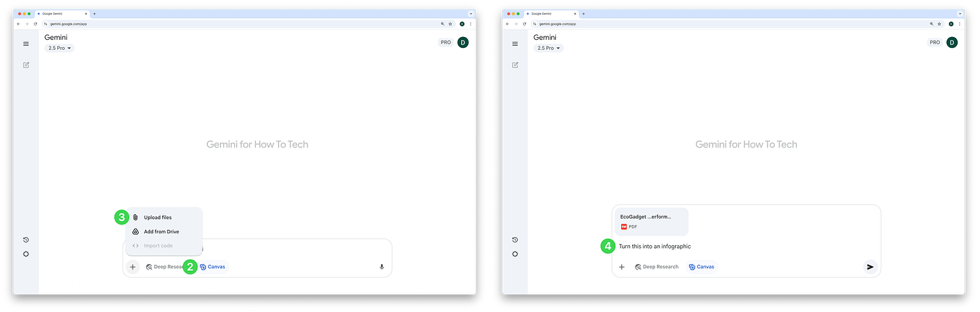Send the prompt with the arrow button
Screen dimensions: 980x312
[x=870, y=267]
